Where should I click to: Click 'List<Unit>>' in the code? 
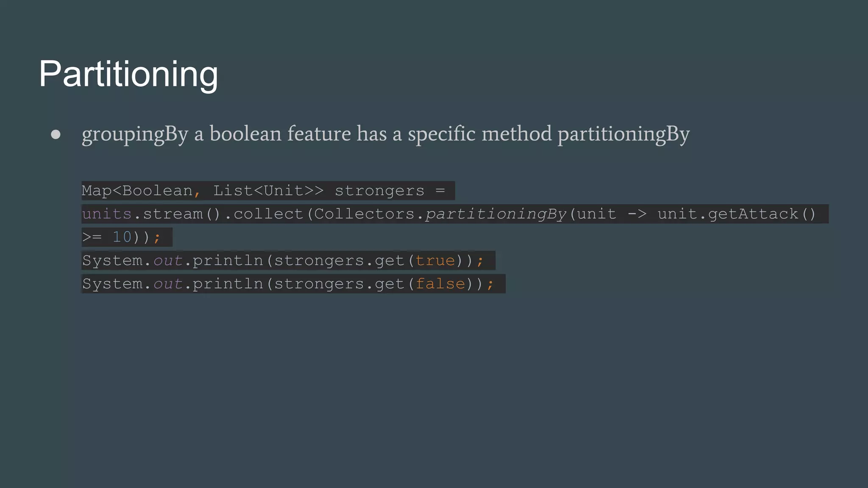pos(268,191)
